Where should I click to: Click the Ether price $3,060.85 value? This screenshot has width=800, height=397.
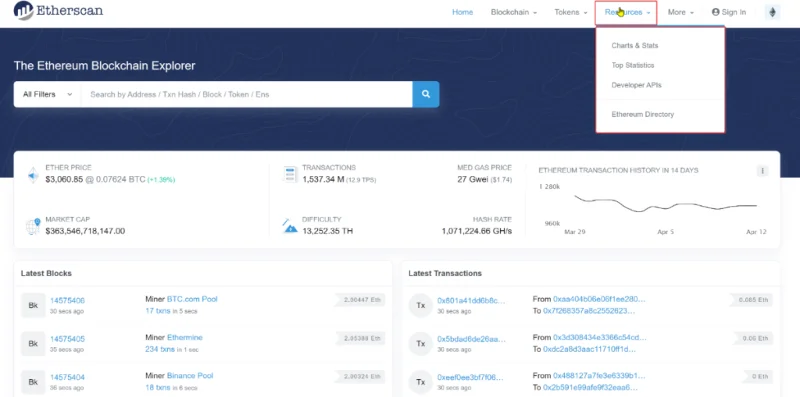click(64, 179)
